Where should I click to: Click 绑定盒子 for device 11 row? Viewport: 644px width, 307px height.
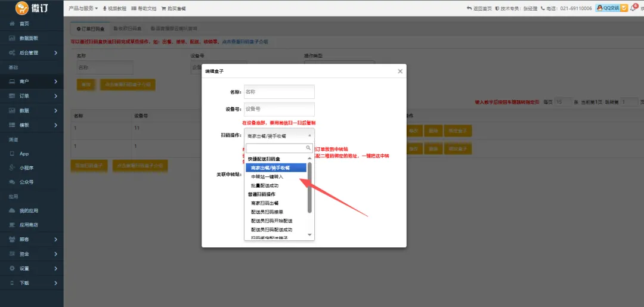click(x=458, y=131)
